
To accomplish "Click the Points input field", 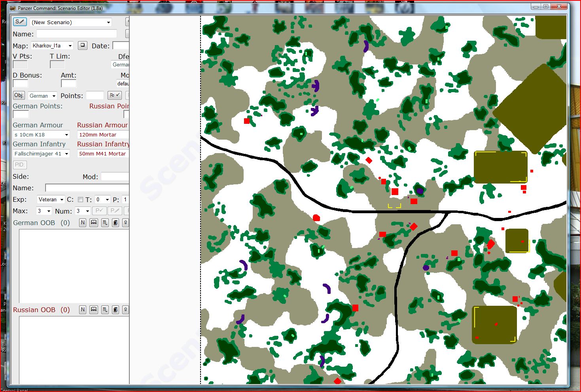I will coord(95,95).
